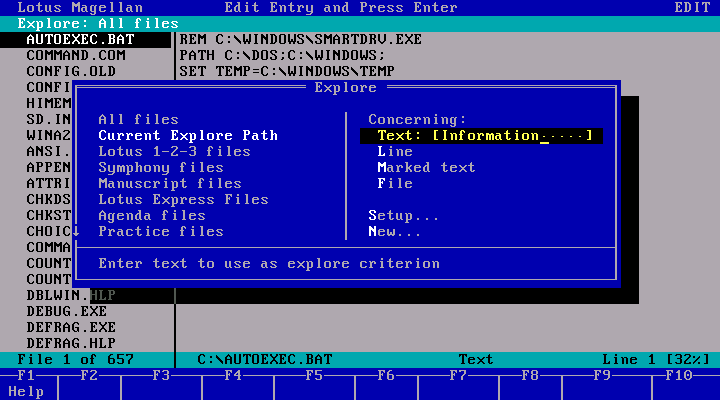The image size is (720, 400).
Task: Click the 'REM C:\WINDOWS\SMARTDRV.EXE' line
Action: [300, 39]
